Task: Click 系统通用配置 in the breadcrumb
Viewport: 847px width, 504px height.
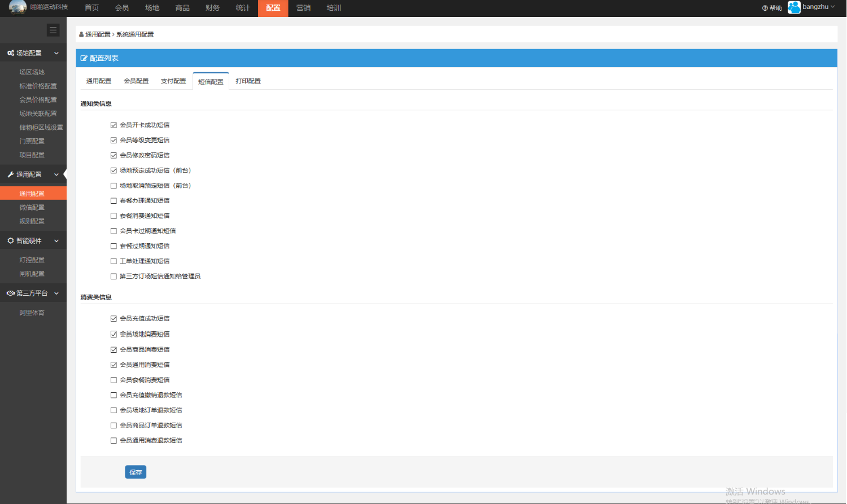Action: (135, 34)
